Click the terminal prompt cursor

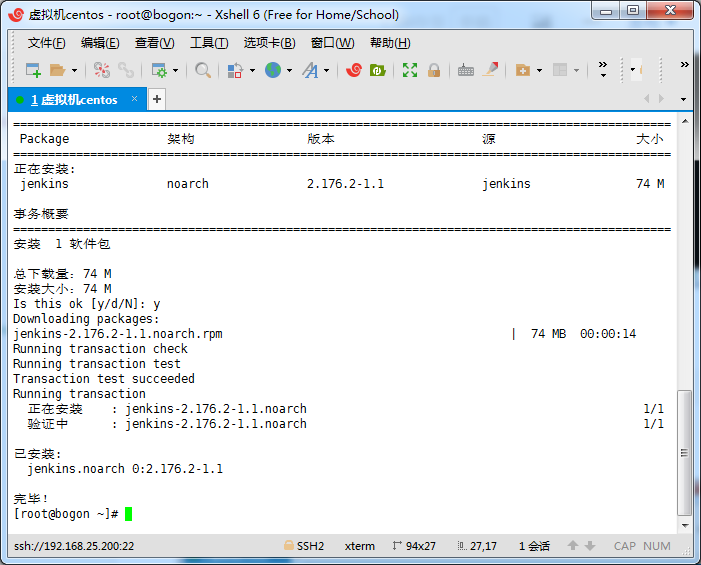(128, 514)
